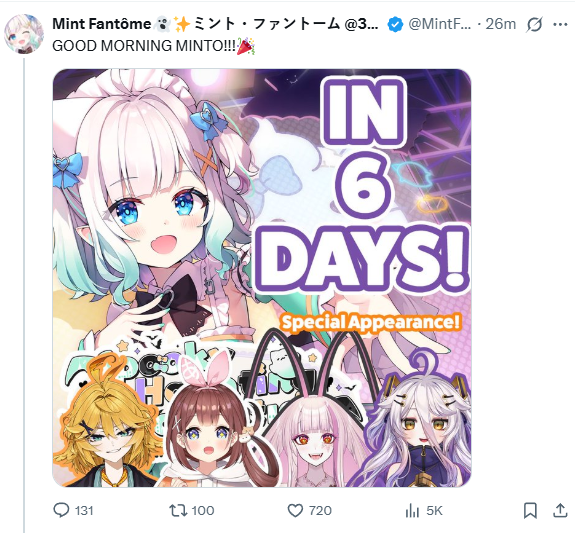Click the Special Appearance! banner in image
Image resolution: width=575 pixels, height=533 pixels.
click(370, 322)
